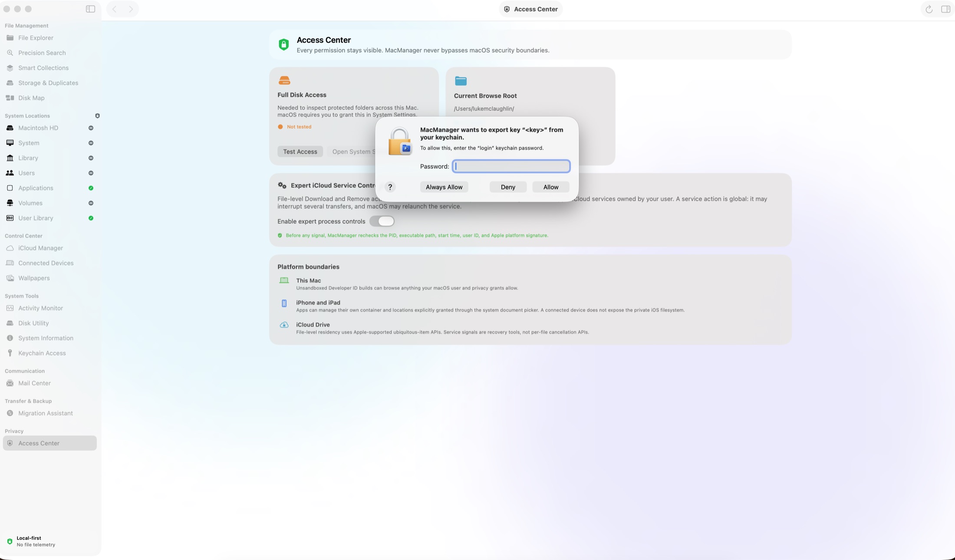Viewport: 955px width, 560px height.
Task: Click the refresh icon in toolbar
Action: pyautogui.click(x=929, y=9)
